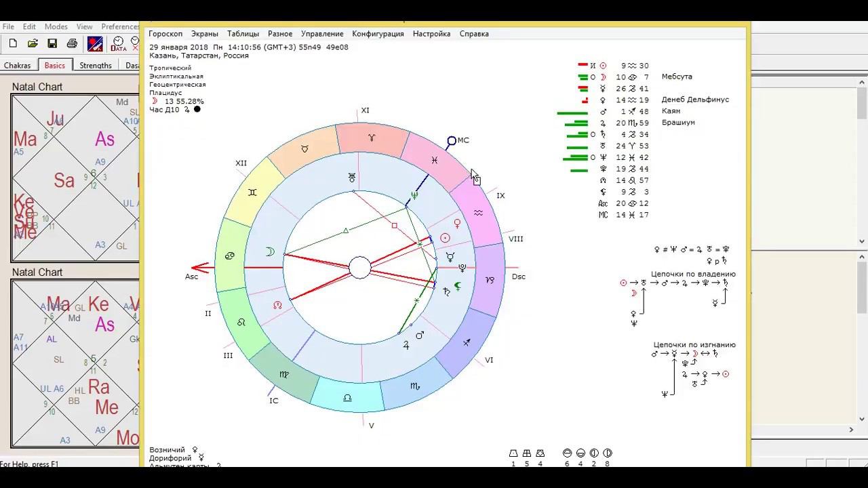Screen dimensions: 868x488
Task: Click the Дорифорий label at bottom left
Action: (x=170, y=459)
